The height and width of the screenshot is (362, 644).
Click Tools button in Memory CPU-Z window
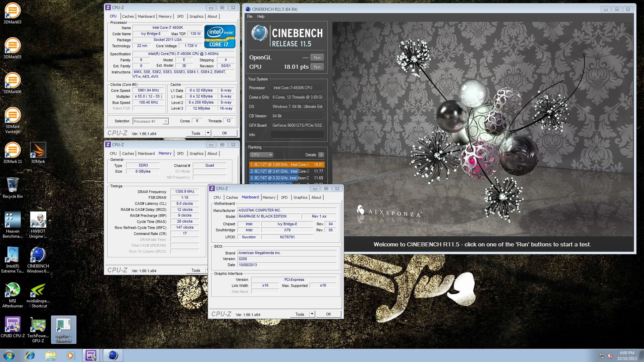[x=196, y=270]
